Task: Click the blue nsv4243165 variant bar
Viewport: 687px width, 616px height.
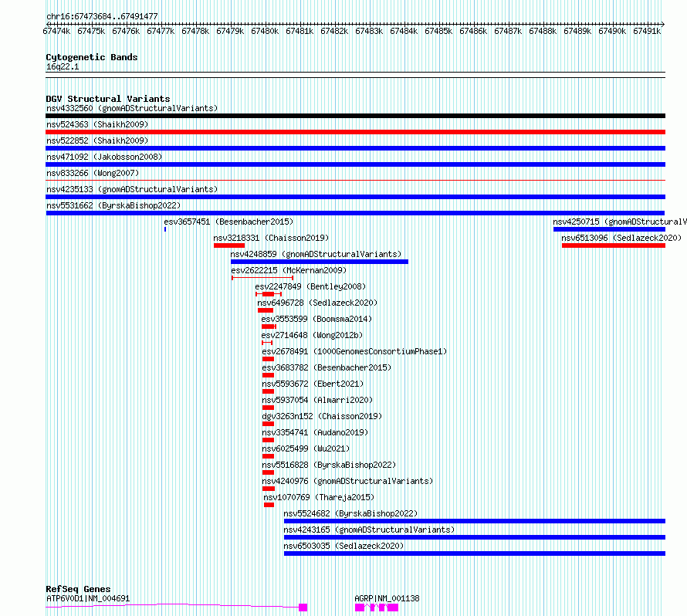Action: point(475,537)
